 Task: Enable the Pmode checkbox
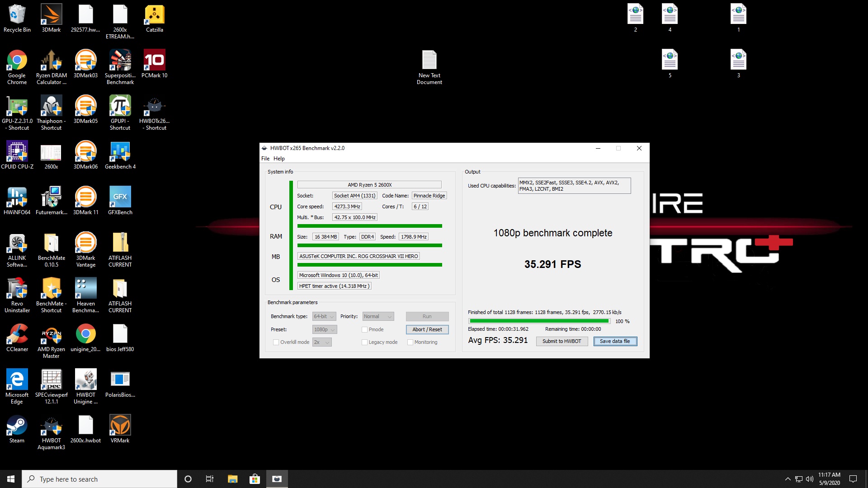coord(364,329)
